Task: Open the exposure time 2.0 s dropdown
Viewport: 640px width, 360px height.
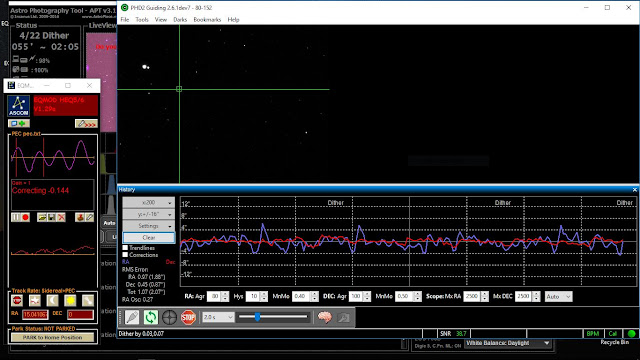Action: [x=218, y=317]
